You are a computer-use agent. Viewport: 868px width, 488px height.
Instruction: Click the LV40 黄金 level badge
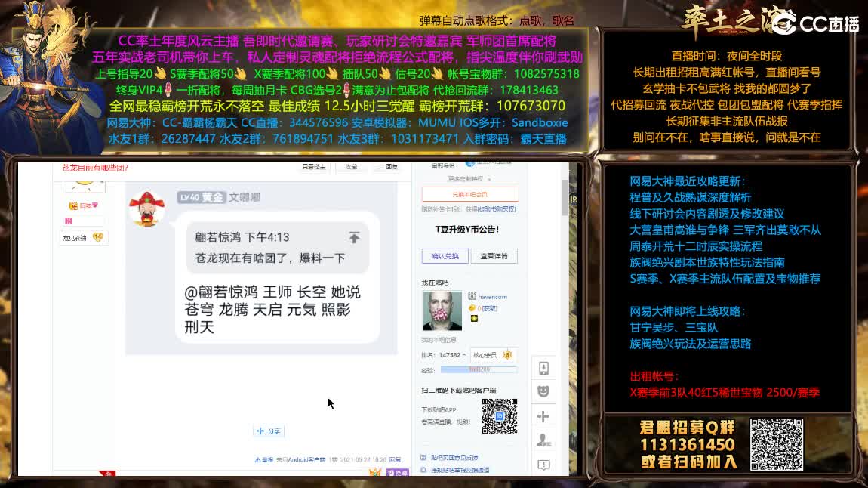point(202,197)
